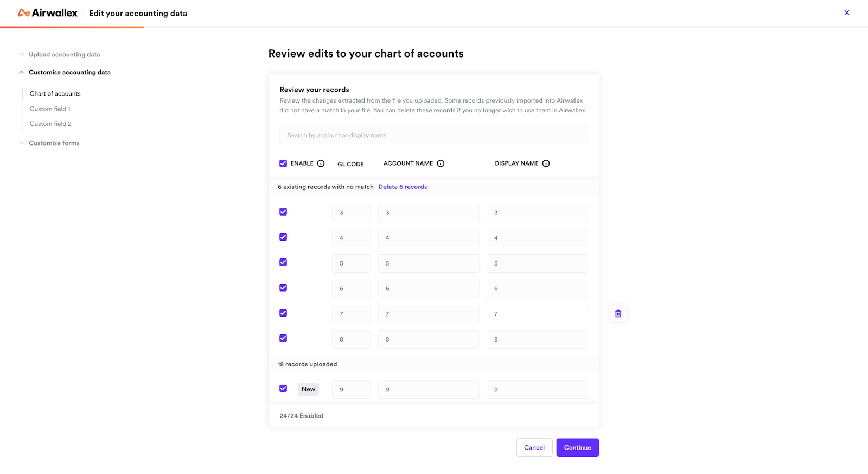Click the Continue button

click(577, 447)
